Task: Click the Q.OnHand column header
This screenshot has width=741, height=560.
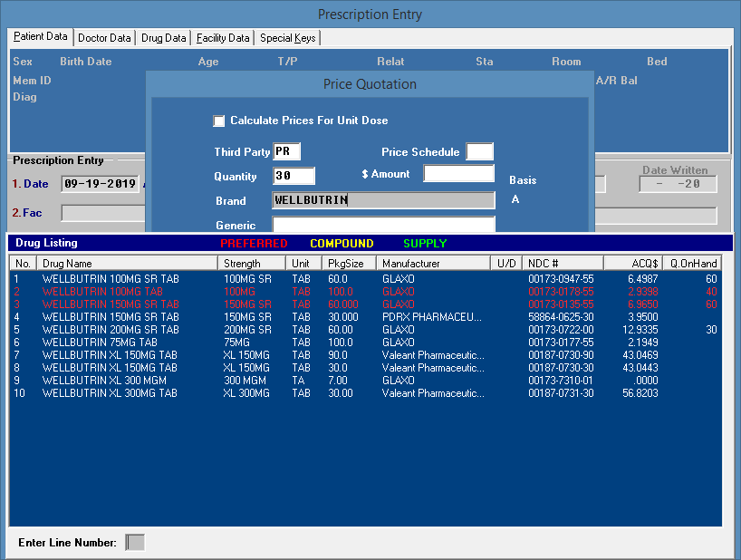Action: pos(693,264)
